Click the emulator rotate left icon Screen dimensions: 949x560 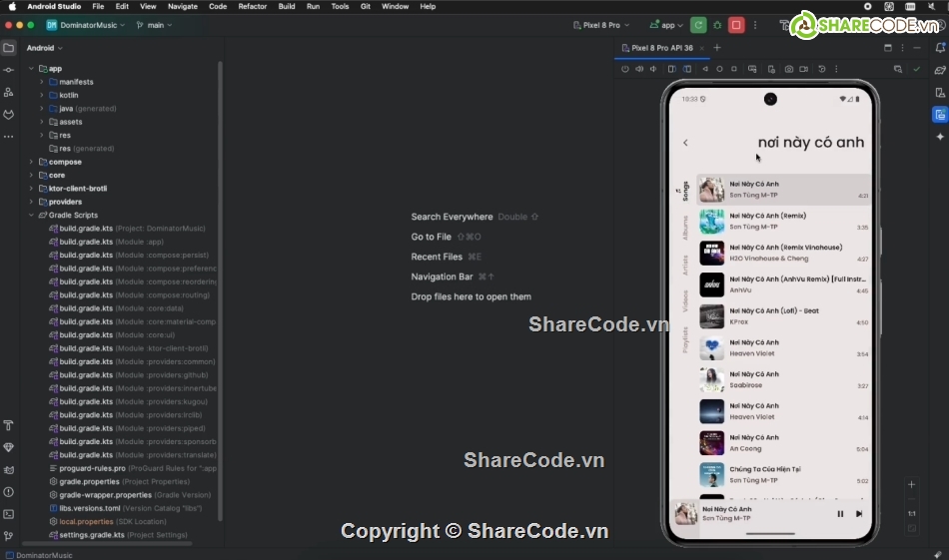[672, 69]
